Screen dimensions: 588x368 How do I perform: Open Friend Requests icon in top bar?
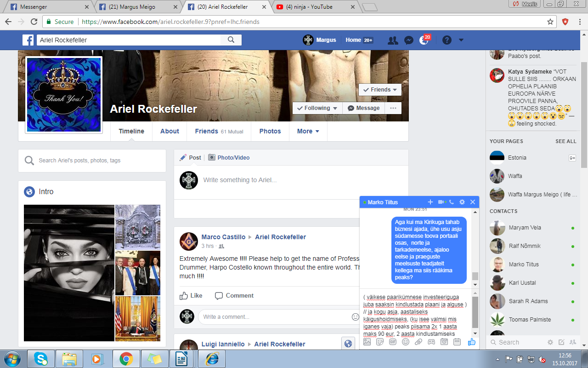393,40
